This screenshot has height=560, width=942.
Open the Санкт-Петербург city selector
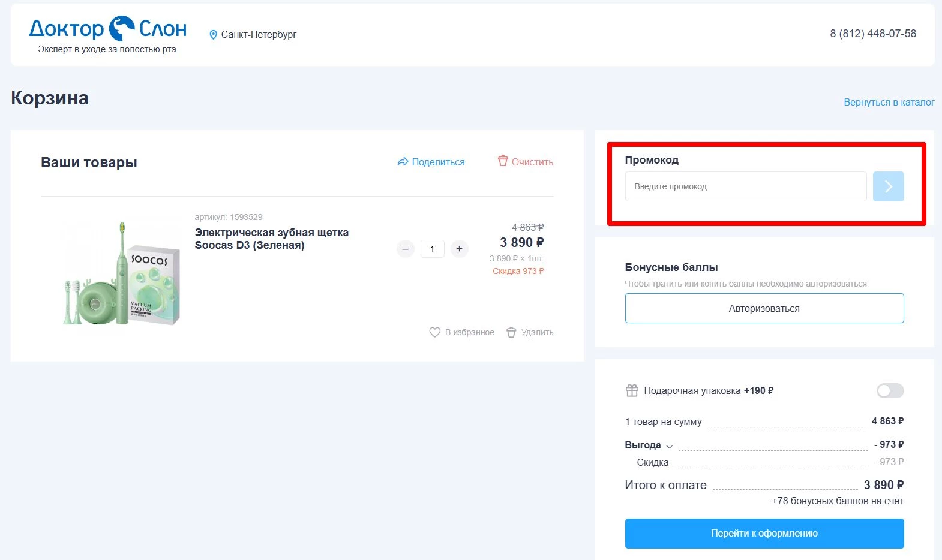point(259,35)
